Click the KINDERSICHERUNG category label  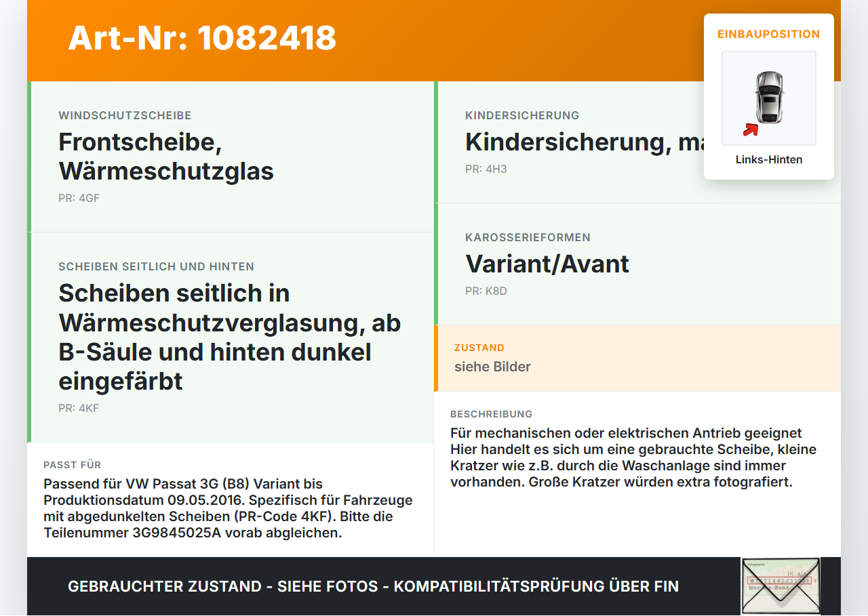pyautogui.click(x=522, y=115)
